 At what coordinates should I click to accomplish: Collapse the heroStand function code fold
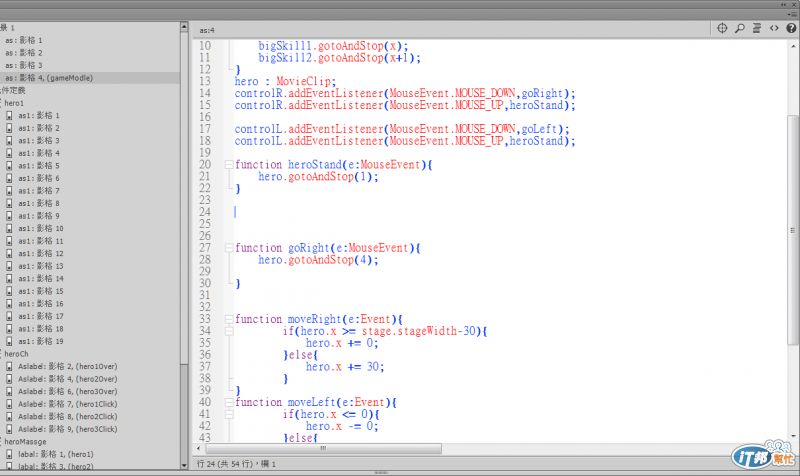(x=229, y=165)
